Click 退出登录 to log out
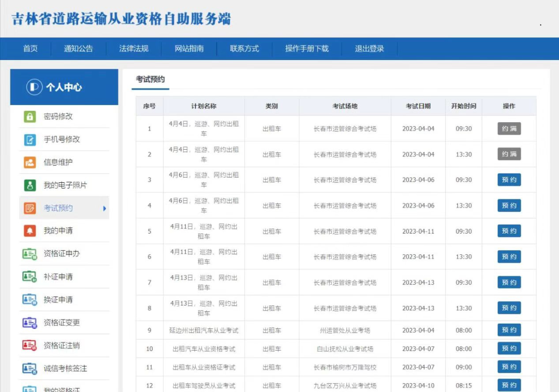559x392 pixels. [x=369, y=49]
